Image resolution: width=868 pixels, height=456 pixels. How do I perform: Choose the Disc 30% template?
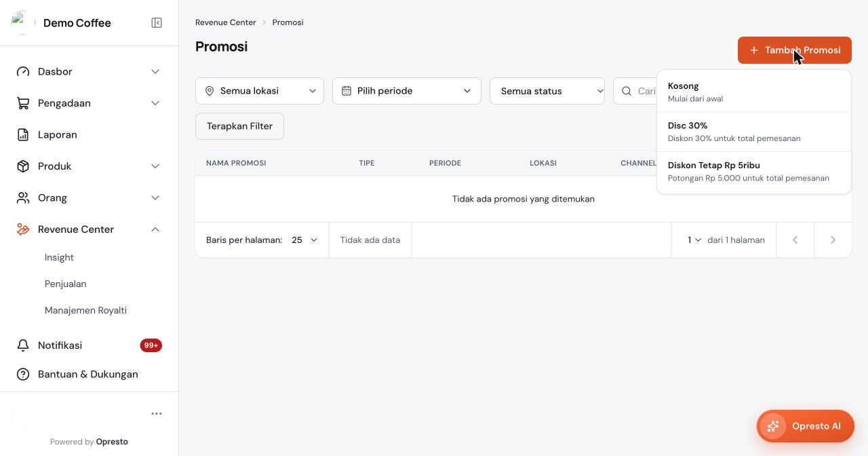tap(754, 132)
